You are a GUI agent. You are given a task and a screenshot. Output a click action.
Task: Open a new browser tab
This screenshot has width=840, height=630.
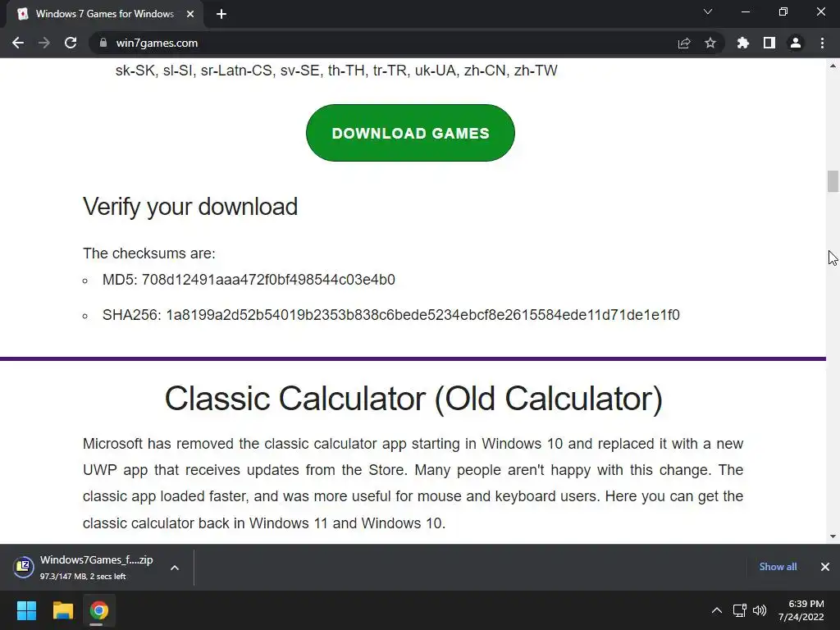point(221,14)
